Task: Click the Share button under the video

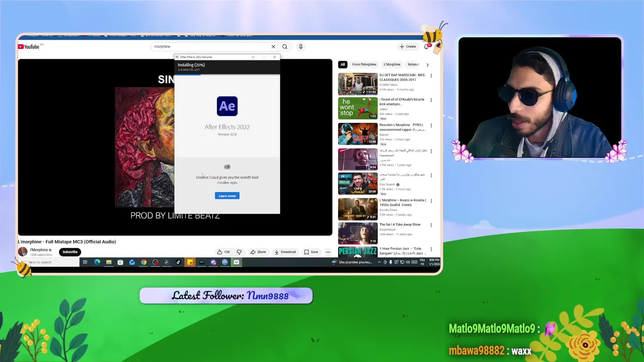Action: 258,252
